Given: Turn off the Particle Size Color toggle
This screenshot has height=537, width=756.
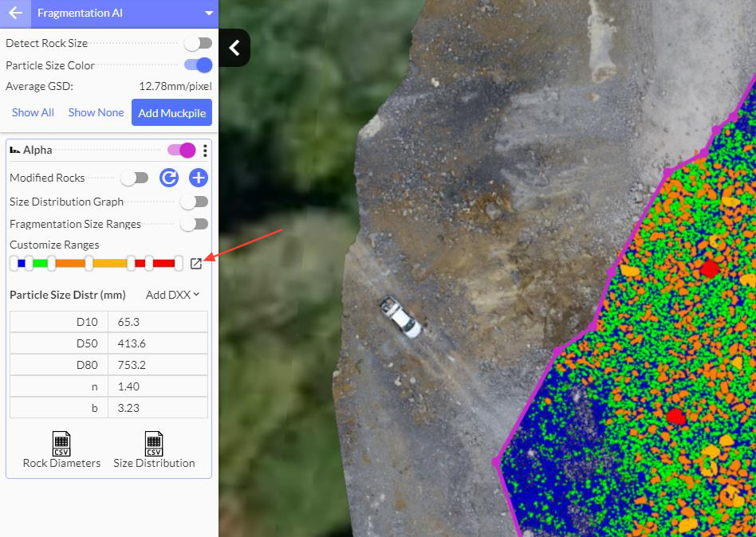Looking at the screenshot, I should pos(198,65).
